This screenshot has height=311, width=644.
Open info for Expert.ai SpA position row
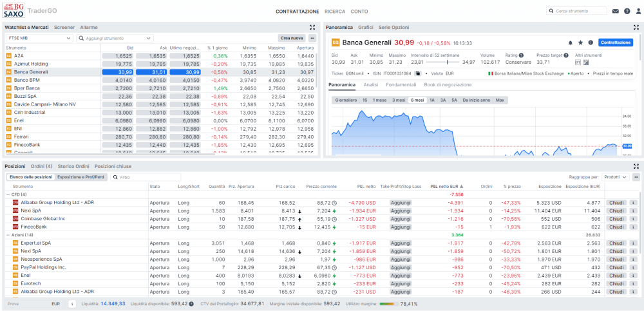point(634,243)
